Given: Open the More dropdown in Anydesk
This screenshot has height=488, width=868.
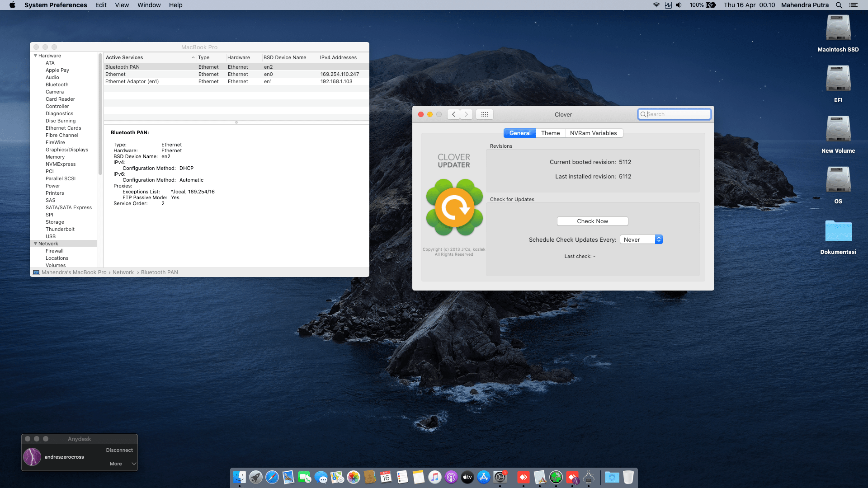Looking at the screenshot, I should (119, 464).
